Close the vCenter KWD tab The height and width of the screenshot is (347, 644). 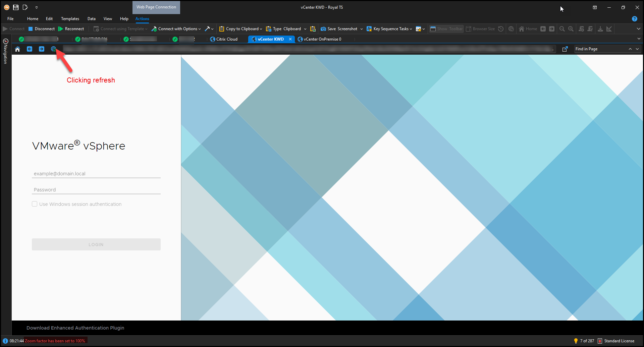coord(290,39)
